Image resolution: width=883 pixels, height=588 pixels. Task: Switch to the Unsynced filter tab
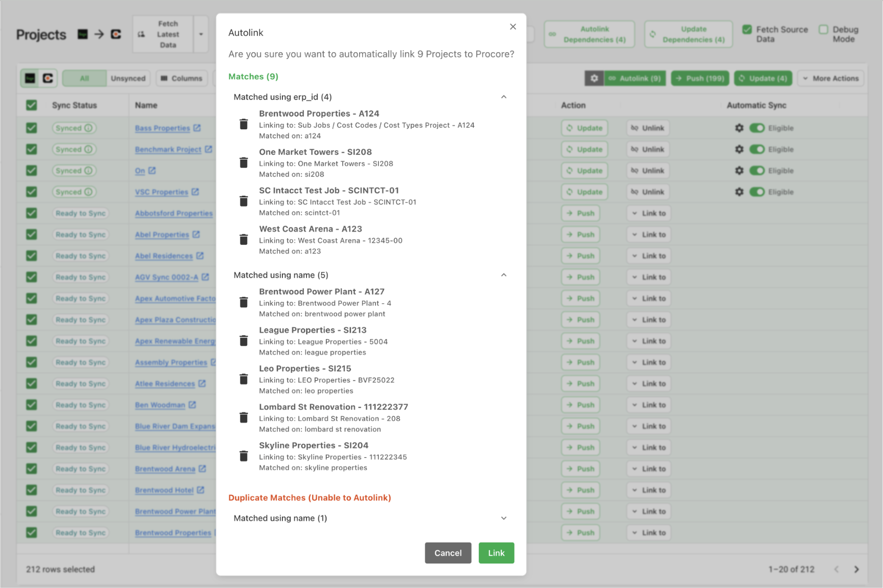pos(128,78)
